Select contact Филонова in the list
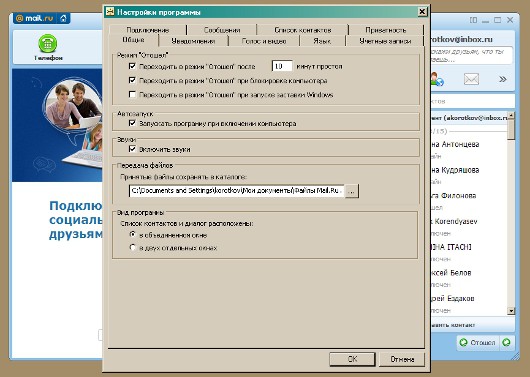The height and width of the screenshot is (377, 530). pos(469,201)
